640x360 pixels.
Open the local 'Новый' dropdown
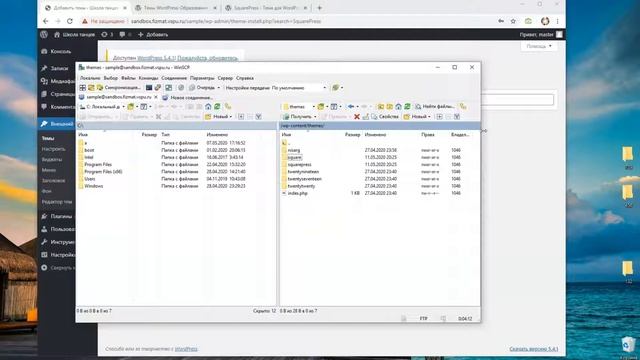pos(219,117)
